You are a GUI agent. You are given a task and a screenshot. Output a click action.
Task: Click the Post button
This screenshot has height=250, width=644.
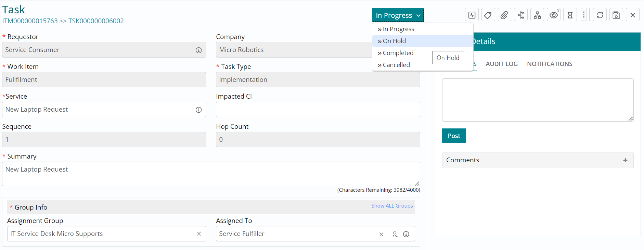pyautogui.click(x=454, y=136)
